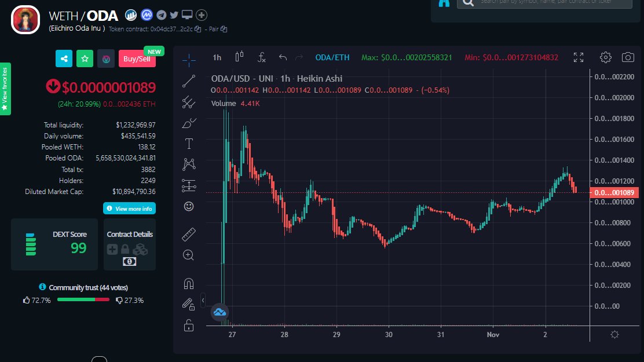
Task: Activate the zoom in tool
Action: [189, 255]
